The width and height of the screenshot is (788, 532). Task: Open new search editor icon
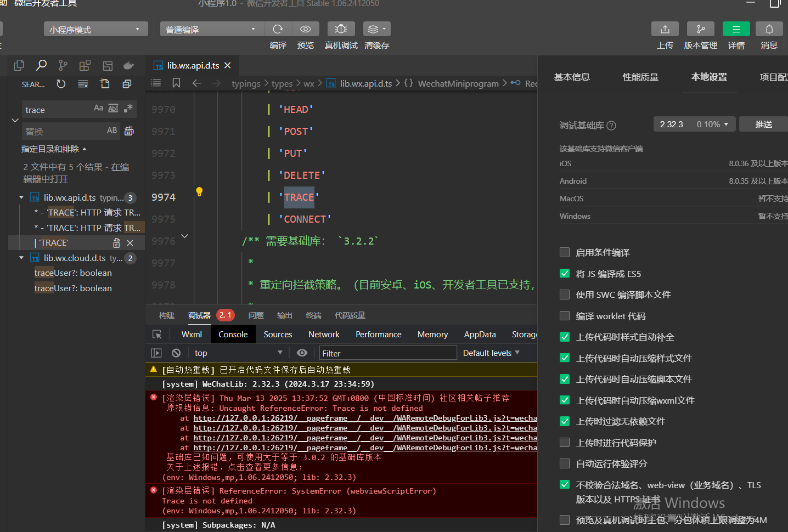click(x=105, y=84)
